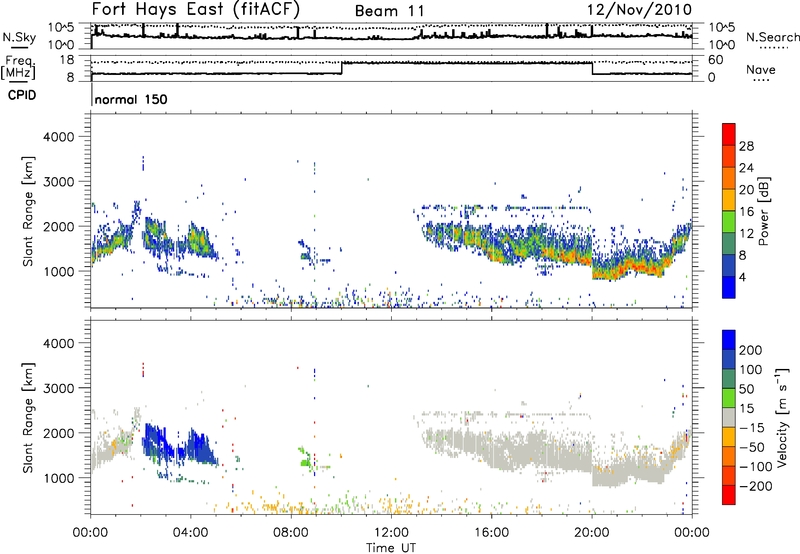Click the bright blue top of velocity color bar
The width and height of the screenshot is (800, 554).
pos(729,339)
